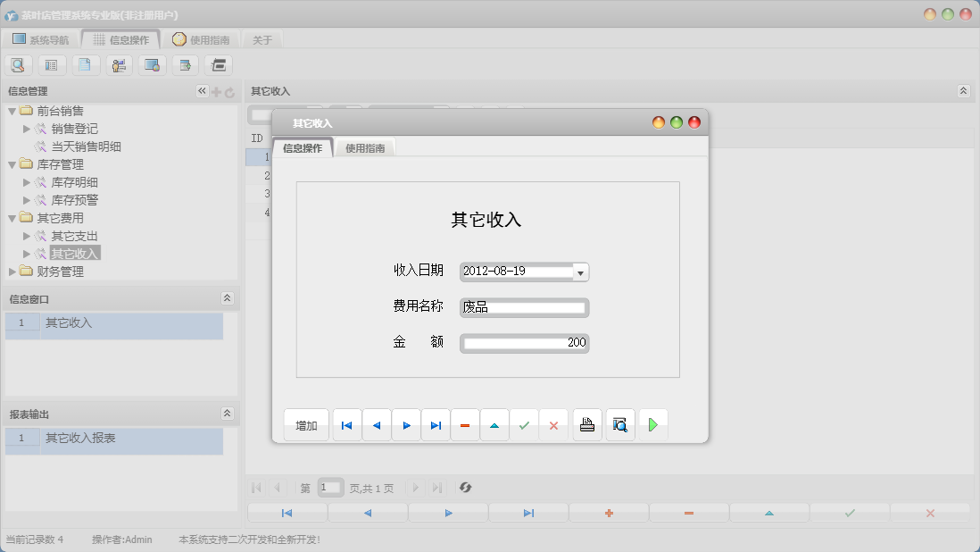Open print preview in the 其它收入 dialog
Viewport: 980px width, 552px height.
pyautogui.click(x=620, y=425)
